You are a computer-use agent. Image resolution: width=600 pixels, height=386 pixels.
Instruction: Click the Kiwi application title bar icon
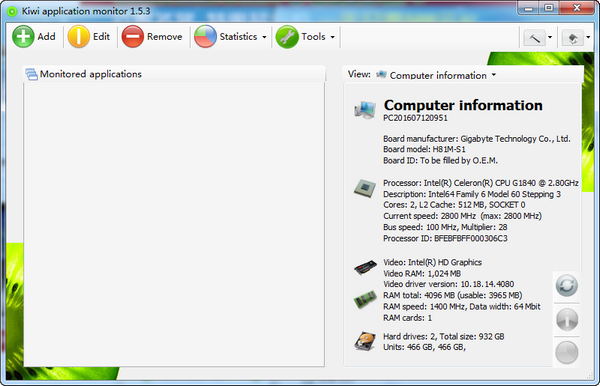pos(12,11)
